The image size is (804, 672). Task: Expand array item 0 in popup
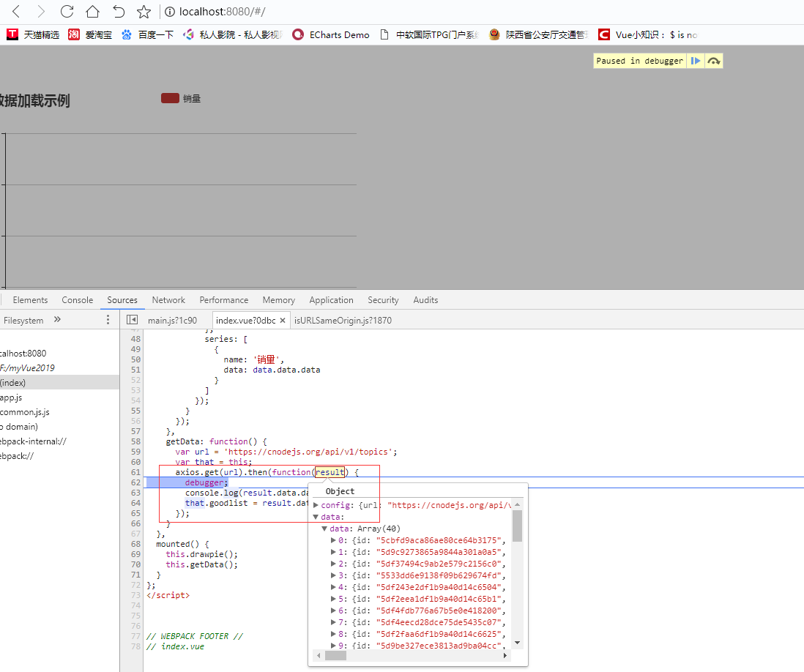pos(333,540)
